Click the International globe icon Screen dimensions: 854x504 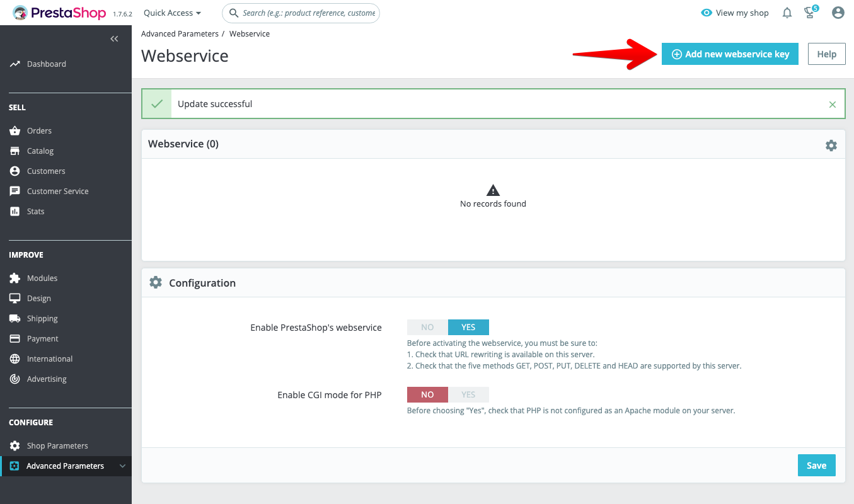(x=14, y=359)
